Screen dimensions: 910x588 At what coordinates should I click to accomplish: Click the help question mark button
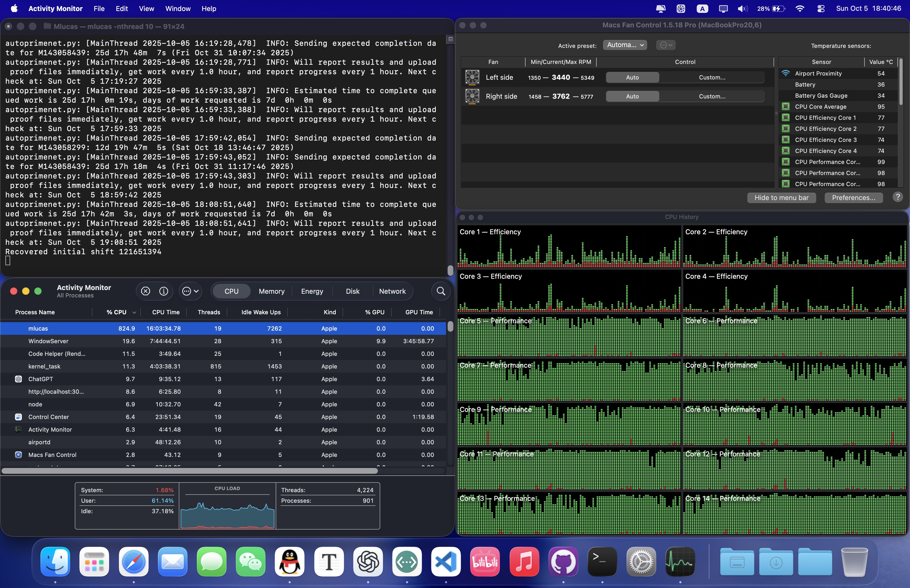click(x=898, y=197)
